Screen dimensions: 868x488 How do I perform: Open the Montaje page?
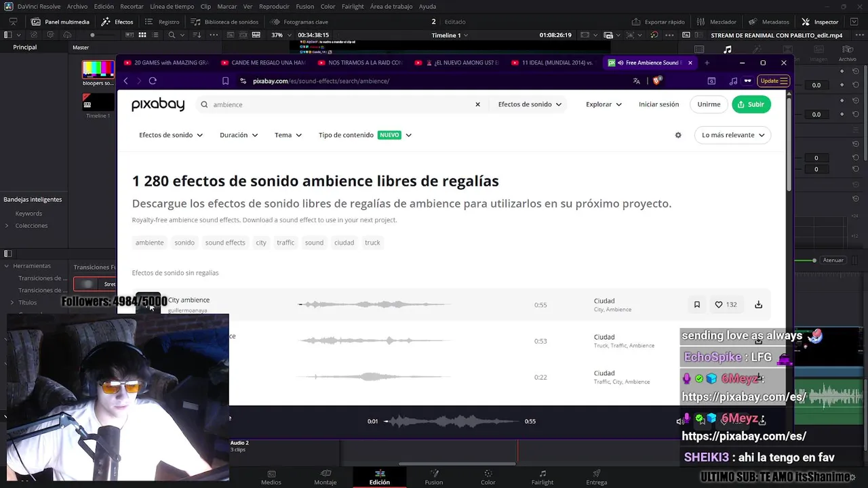click(325, 478)
